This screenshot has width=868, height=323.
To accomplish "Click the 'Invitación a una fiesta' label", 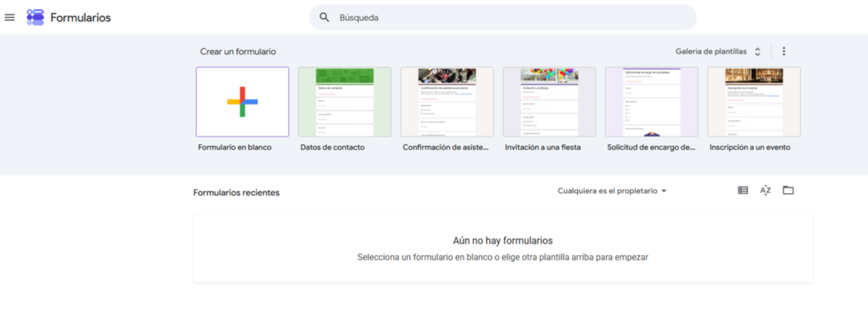I will pos(542,147).
